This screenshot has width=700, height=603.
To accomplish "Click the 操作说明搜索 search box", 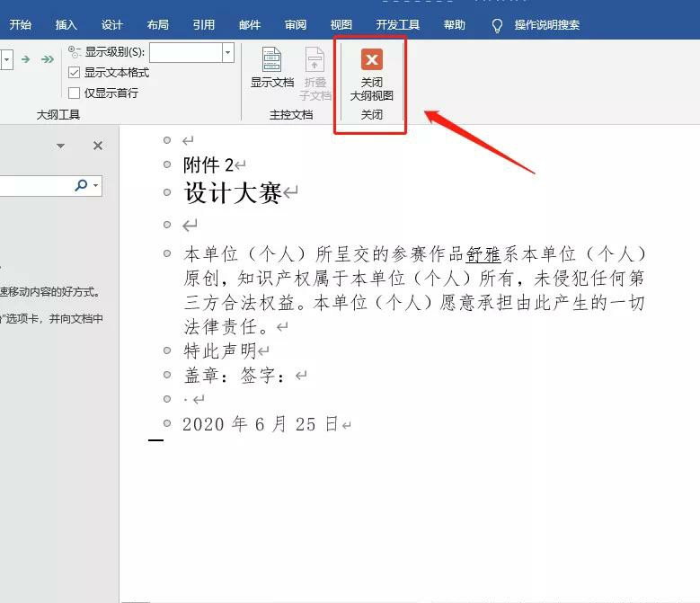I will pos(546,24).
